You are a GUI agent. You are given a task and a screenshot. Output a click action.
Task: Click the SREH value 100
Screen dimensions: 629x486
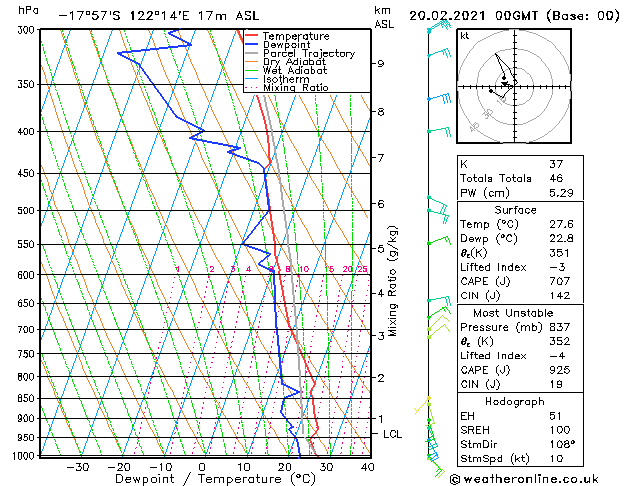(559, 430)
